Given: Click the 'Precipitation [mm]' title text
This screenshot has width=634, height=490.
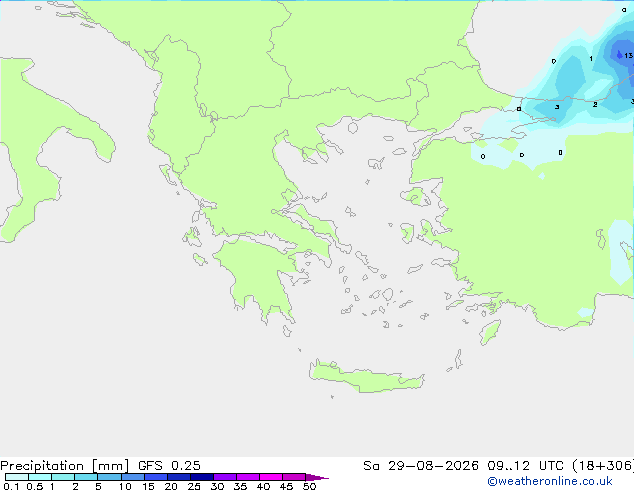Looking at the screenshot, I should point(65,466).
